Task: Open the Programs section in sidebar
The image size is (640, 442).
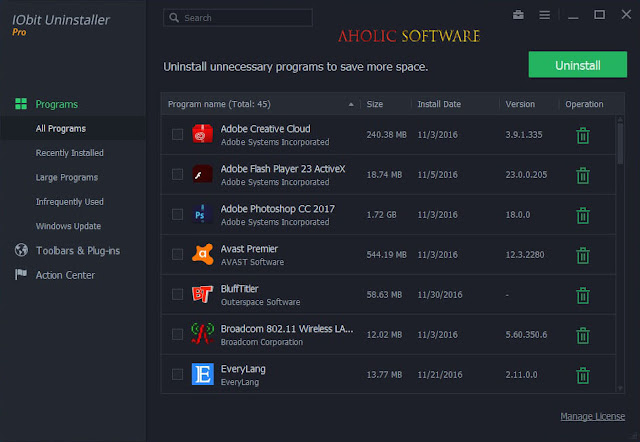Action: point(57,104)
